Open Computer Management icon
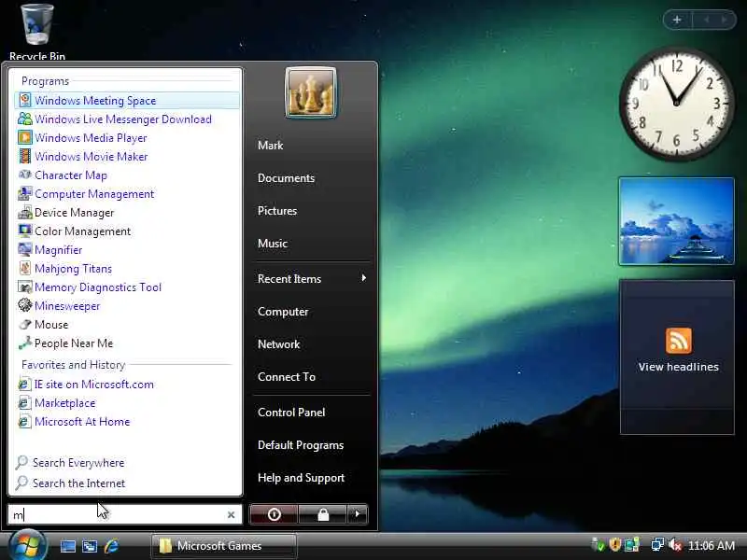Screen dimensions: 747x560 [x=25, y=194]
